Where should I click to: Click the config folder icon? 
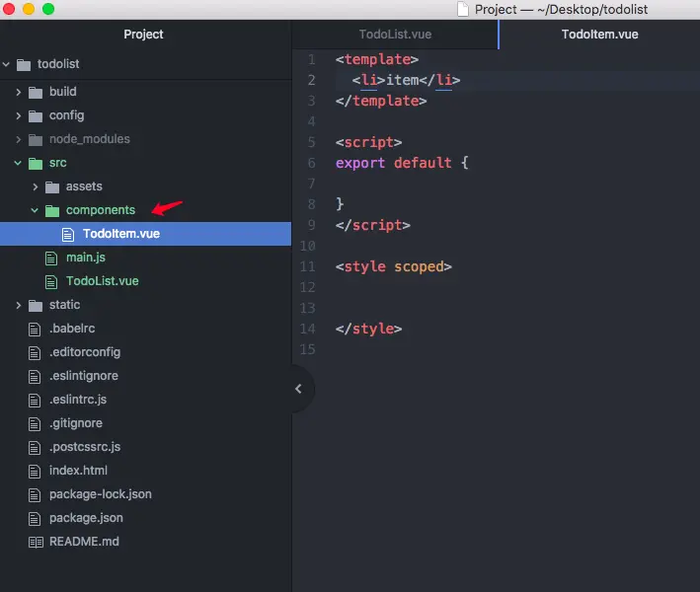tap(36, 116)
